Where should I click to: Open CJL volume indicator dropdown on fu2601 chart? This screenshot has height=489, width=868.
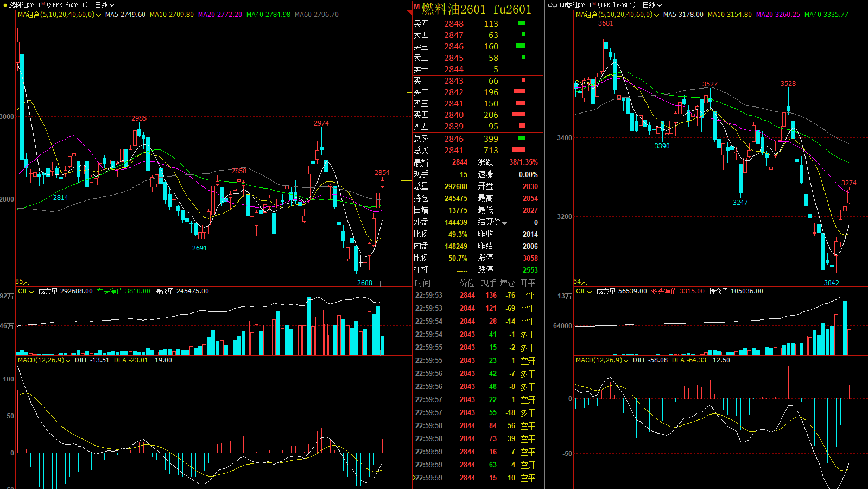(31, 292)
